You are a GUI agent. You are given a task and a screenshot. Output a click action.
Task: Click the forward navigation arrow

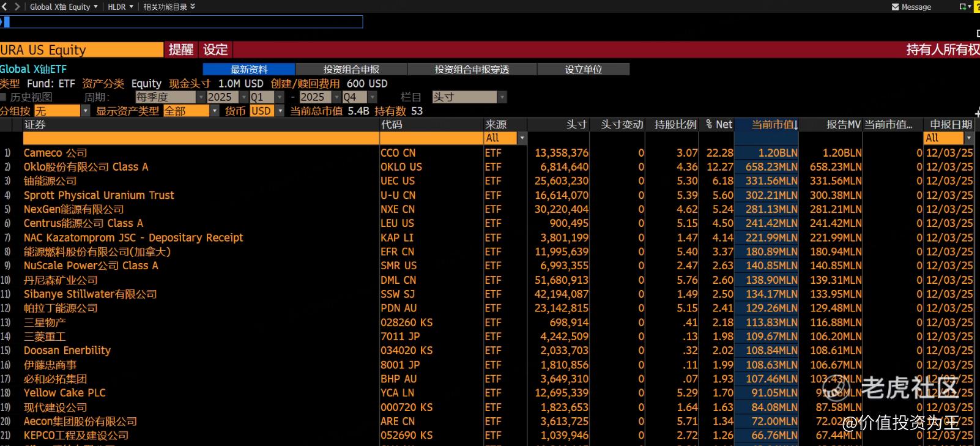(x=17, y=7)
